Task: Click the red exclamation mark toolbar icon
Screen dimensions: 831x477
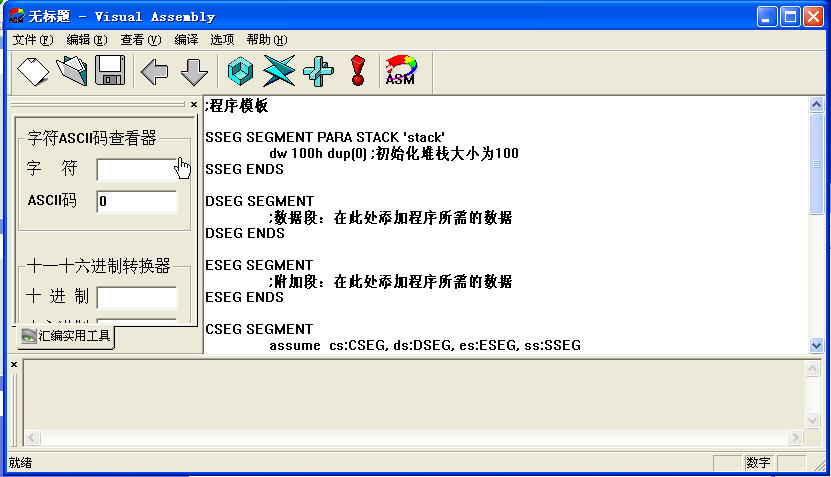Action: 358,71
